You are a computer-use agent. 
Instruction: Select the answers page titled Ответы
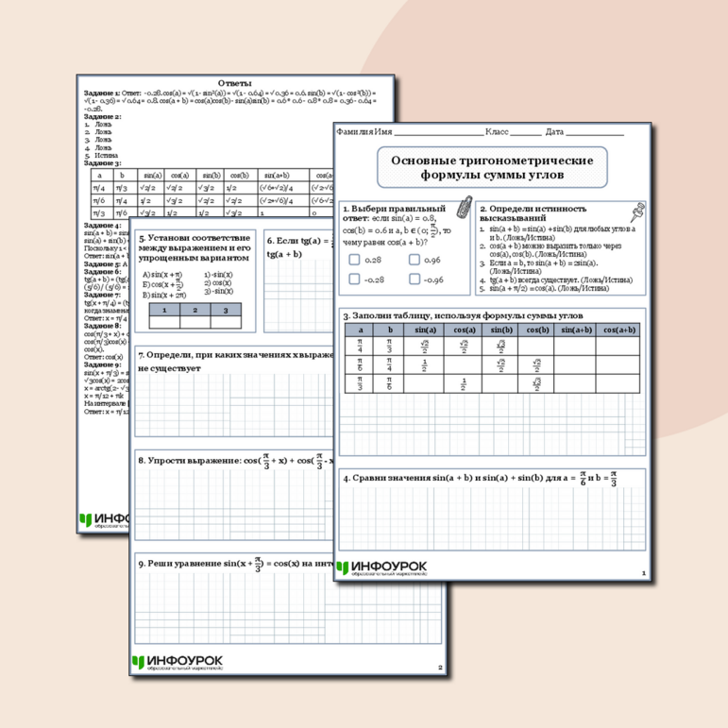233,83
